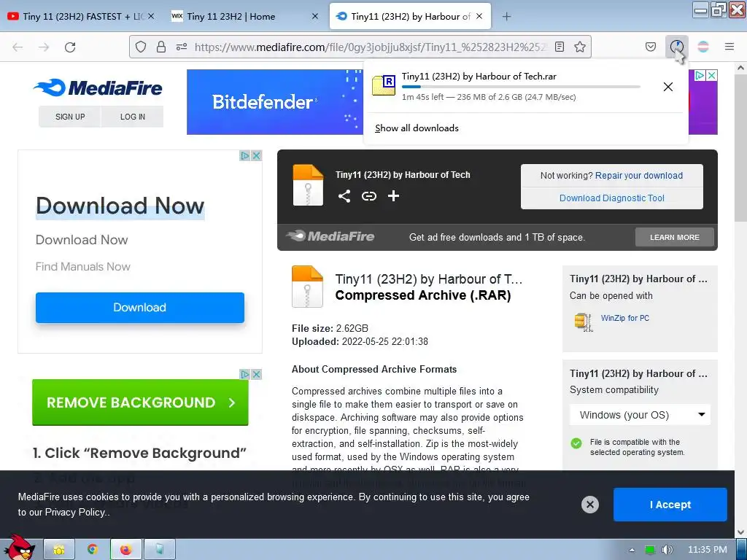
Task: Open the site permissions icon in address bar
Action: [182, 47]
